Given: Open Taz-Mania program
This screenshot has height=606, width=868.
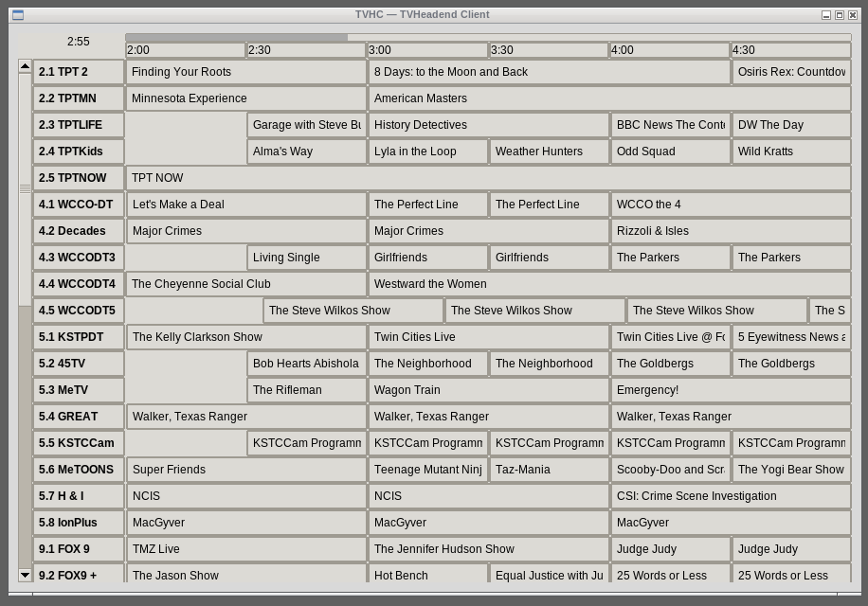Looking at the screenshot, I should (550, 470).
